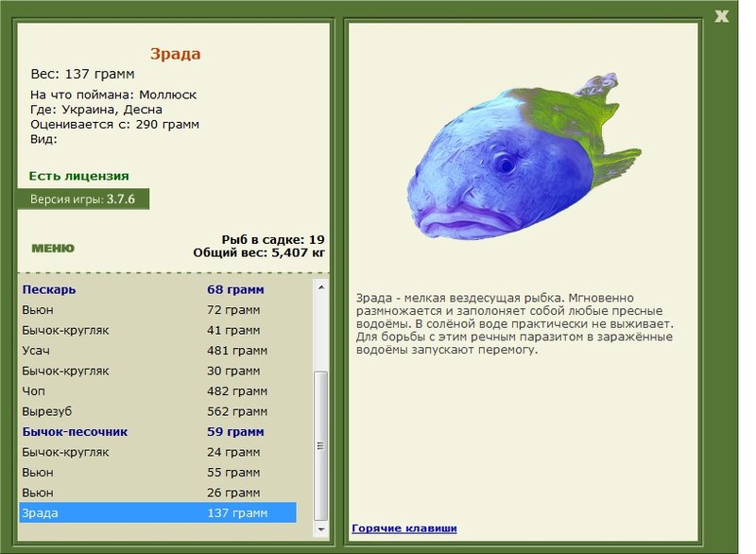Click the fish list scrollbar thumb
The image size is (756, 554).
tap(321, 445)
